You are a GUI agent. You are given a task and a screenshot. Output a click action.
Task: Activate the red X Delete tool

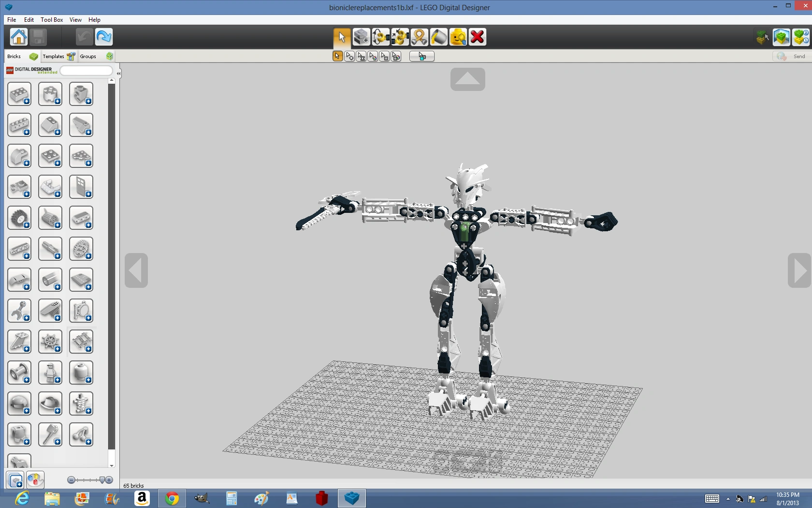(x=477, y=37)
